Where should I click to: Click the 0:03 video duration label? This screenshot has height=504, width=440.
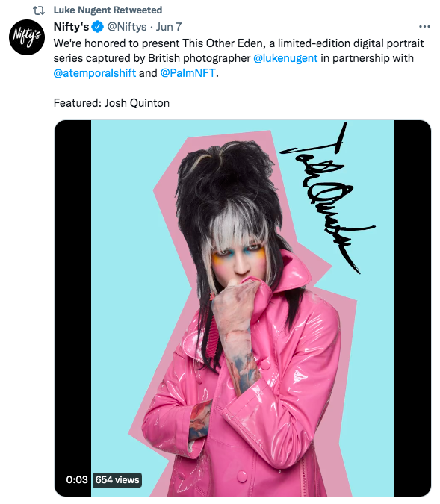[77, 479]
